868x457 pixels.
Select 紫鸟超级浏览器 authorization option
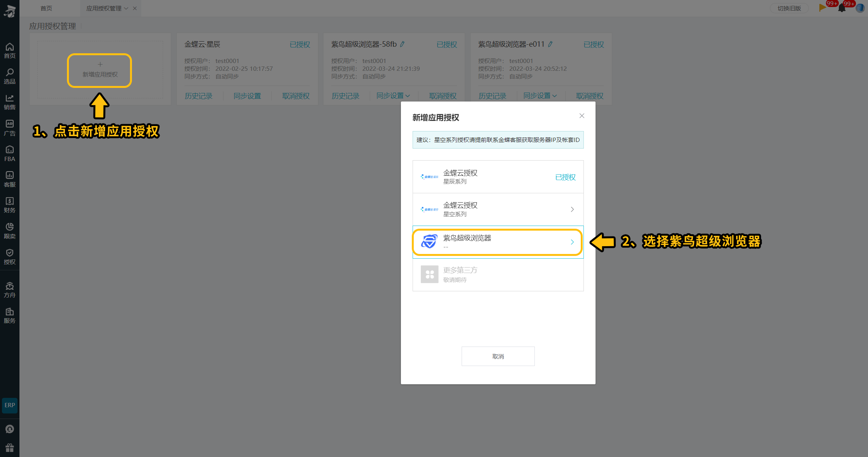click(x=498, y=242)
